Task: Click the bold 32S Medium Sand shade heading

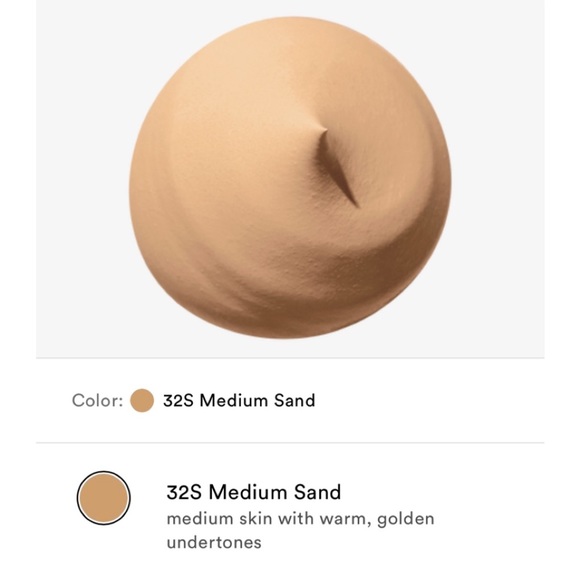Action: [x=254, y=492]
